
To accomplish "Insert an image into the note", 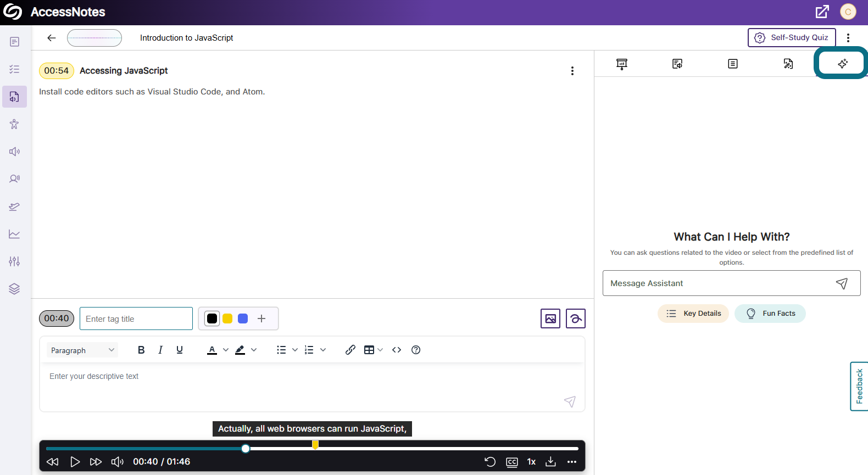I will click(550, 318).
